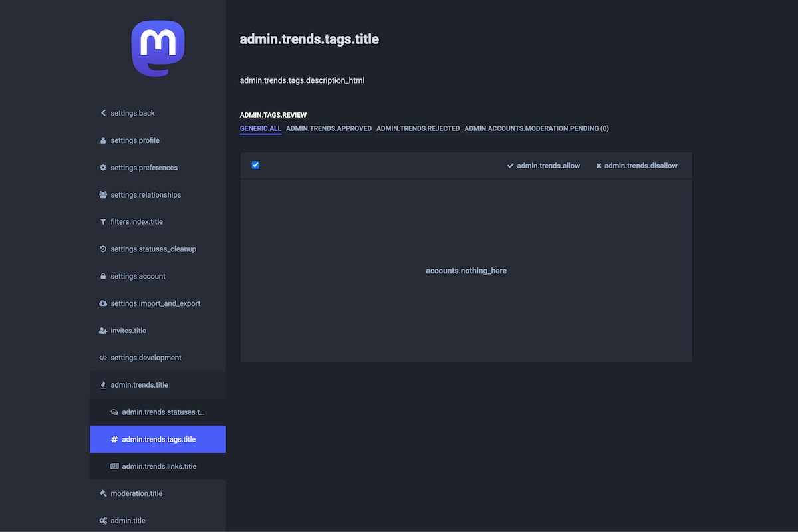Screen dimensions: 798x532
Task: Toggle the select-all checkbox in table header
Action: pyautogui.click(x=255, y=165)
